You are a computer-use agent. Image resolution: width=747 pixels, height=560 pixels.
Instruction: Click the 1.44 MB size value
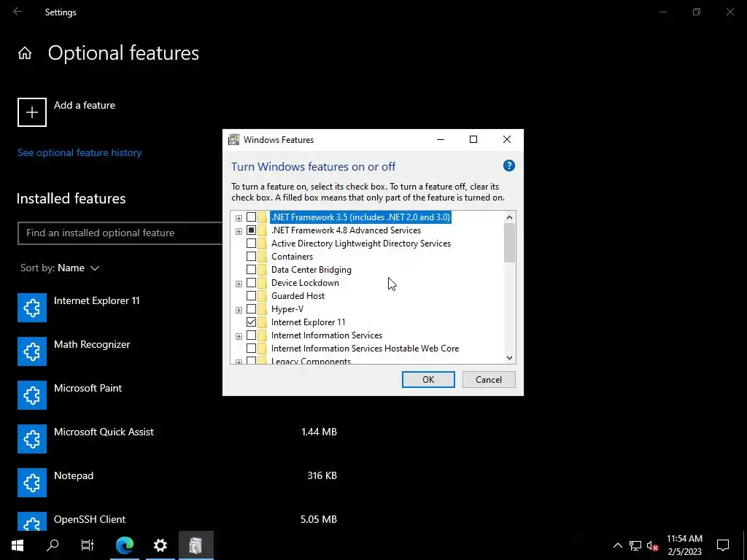319,432
